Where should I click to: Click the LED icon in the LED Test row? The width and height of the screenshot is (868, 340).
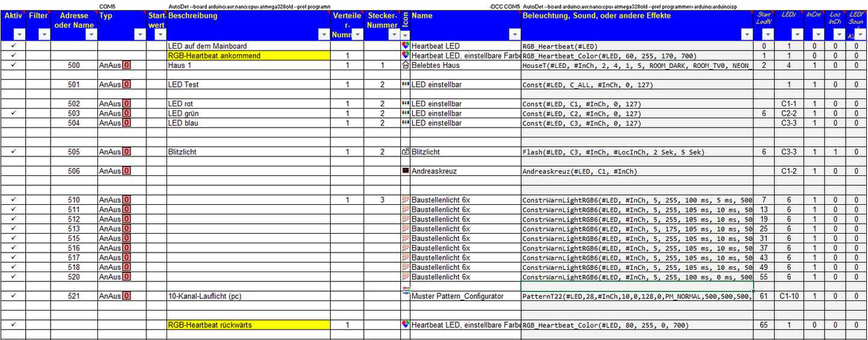pos(405,85)
